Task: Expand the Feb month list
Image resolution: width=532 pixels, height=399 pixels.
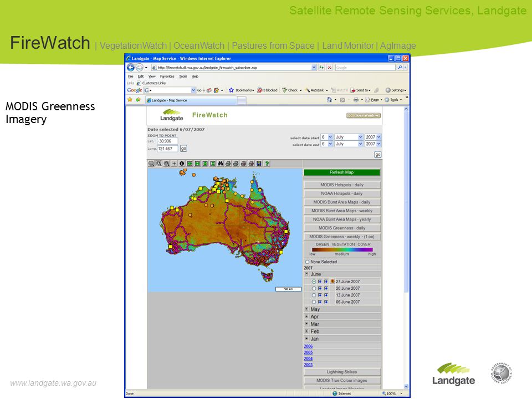Action: [306, 331]
